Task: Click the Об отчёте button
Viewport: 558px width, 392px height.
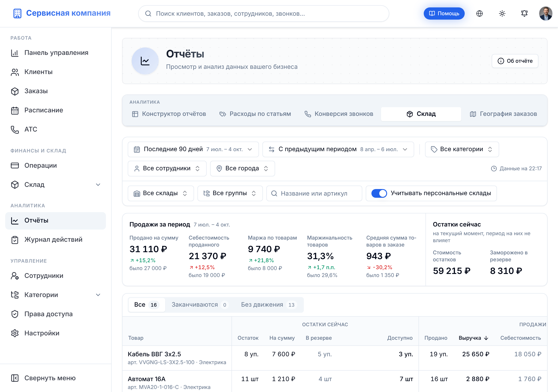Action: (515, 61)
